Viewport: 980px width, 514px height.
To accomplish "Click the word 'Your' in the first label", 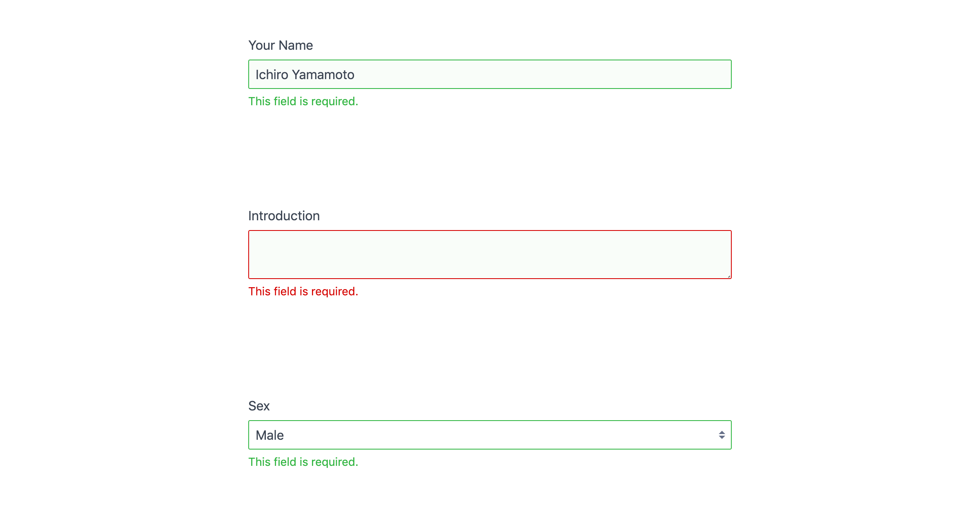I will point(262,45).
